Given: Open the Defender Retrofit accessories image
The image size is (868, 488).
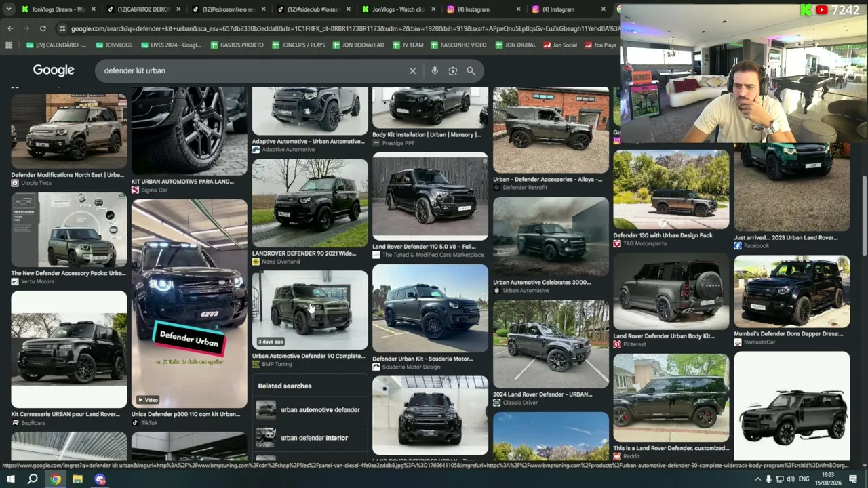Looking at the screenshot, I should (x=551, y=130).
